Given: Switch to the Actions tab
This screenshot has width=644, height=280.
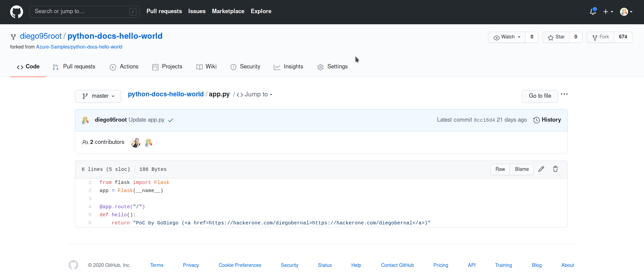Looking at the screenshot, I should (124, 67).
